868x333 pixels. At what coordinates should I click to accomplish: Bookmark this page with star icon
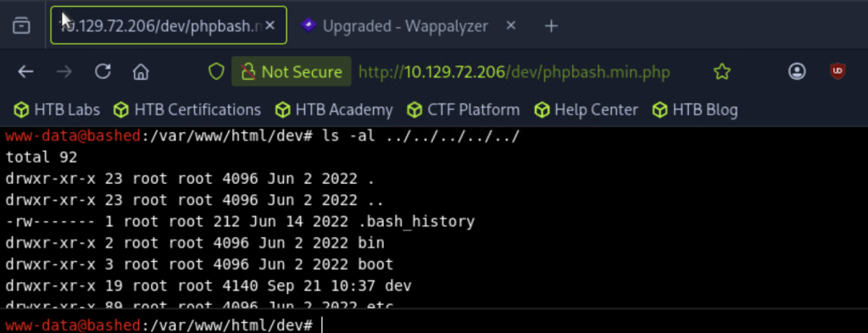(722, 71)
